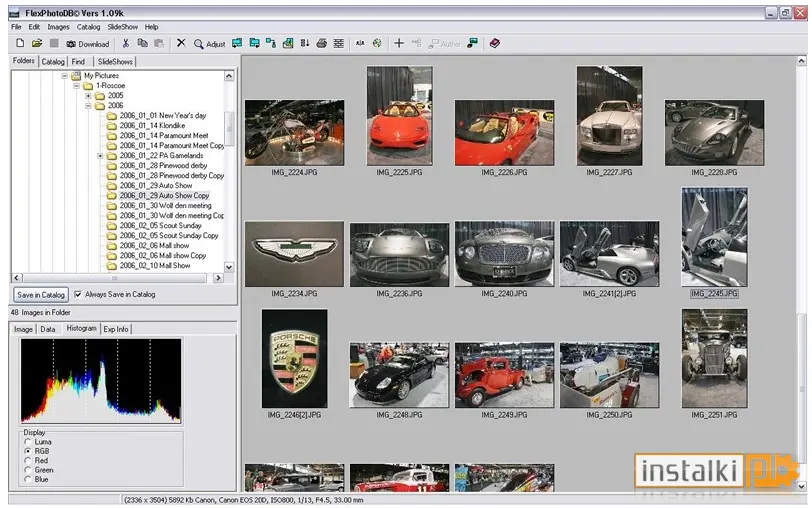The height and width of the screenshot is (508, 812).
Task: Click the small AIA text toolbar icon
Action: click(x=360, y=43)
